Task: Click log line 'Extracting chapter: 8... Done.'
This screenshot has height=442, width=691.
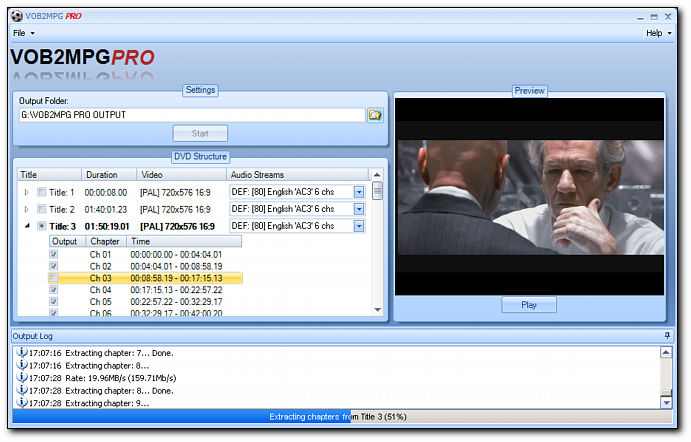Action: click(x=119, y=390)
